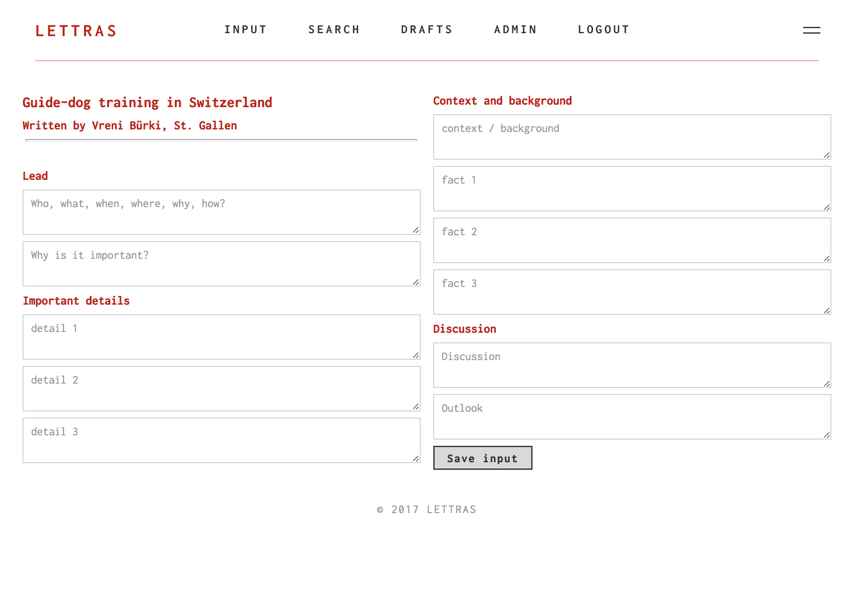854x616 pixels.
Task: Click the 'Why is it important?' field
Action: [221, 264]
